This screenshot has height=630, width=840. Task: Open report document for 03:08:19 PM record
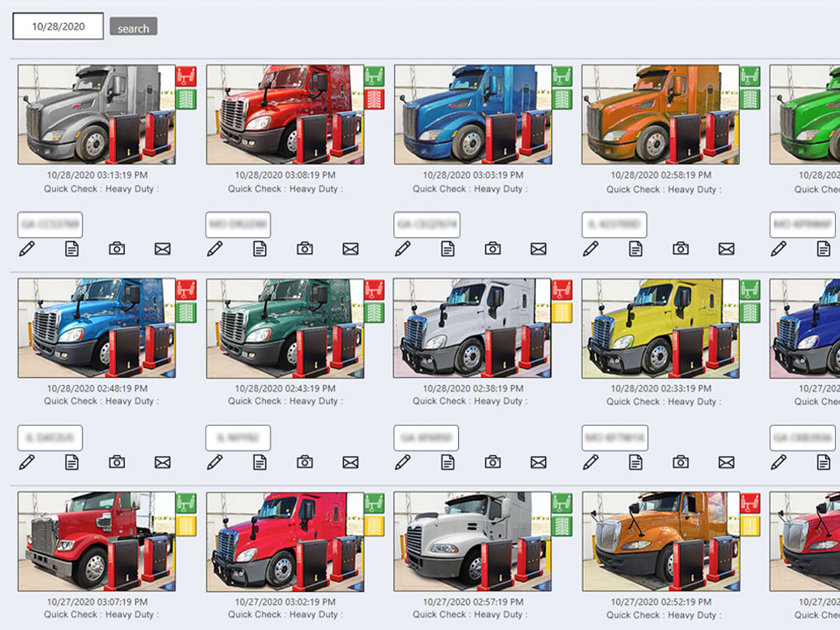coord(260,249)
